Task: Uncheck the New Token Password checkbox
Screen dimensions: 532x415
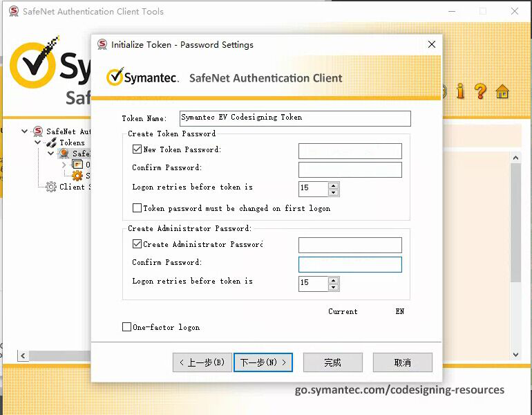Action: (137, 149)
